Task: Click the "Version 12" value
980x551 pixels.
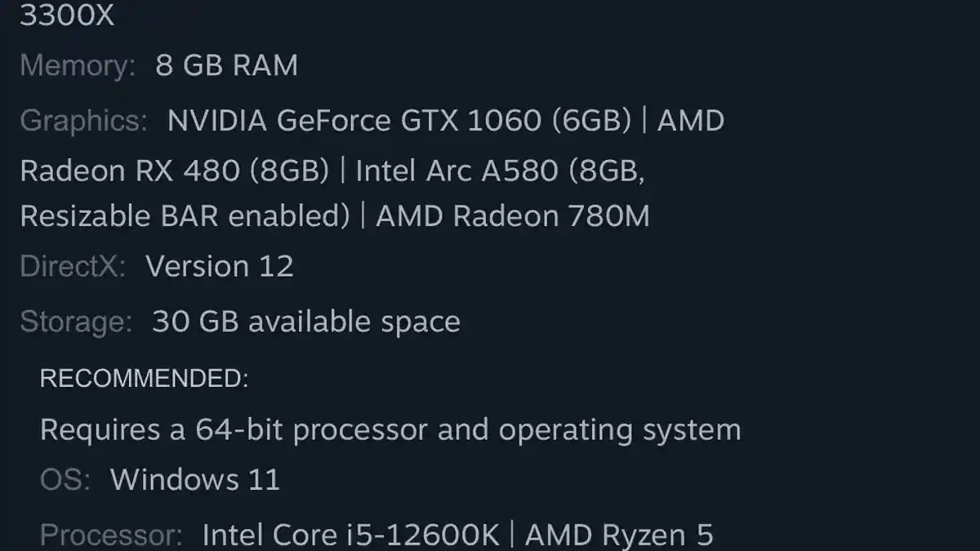Action: 219,267
